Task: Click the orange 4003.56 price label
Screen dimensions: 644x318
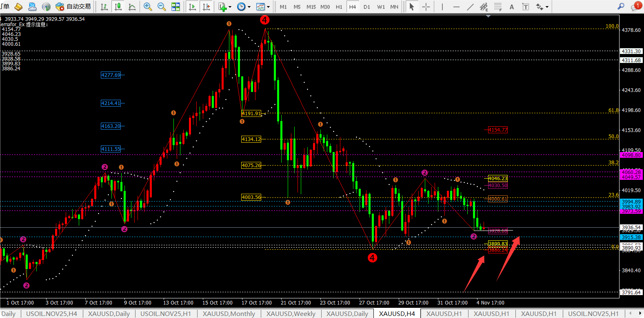Action: click(251, 197)
